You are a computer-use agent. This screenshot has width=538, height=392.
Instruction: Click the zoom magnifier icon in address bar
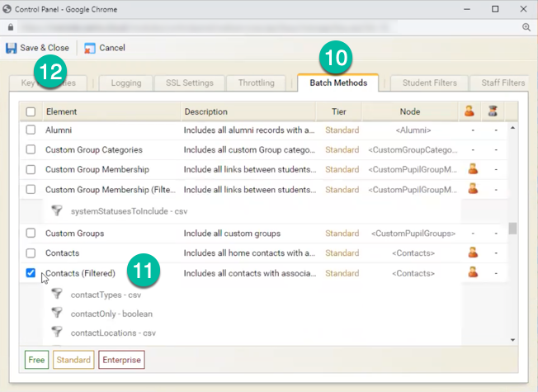526,27
